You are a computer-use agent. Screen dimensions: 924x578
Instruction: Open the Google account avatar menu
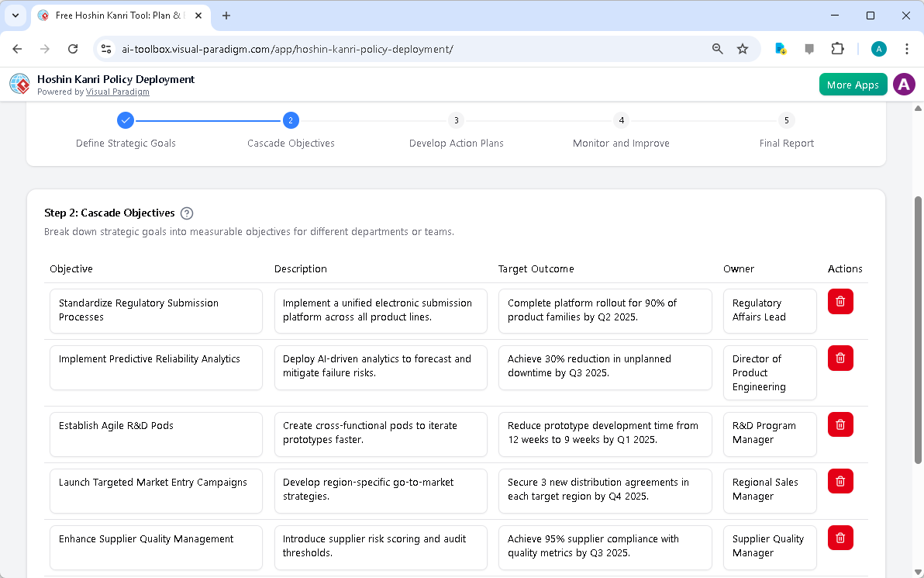pyautogui.click(x=878, y=48)
